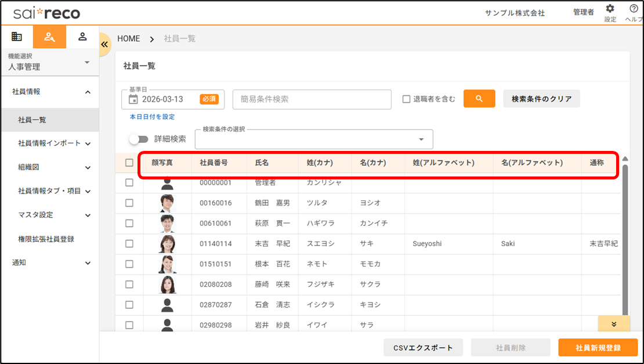Open settings gear icon
The height and width of the screenshot is (364, 644).
click(x=610, y=9)
